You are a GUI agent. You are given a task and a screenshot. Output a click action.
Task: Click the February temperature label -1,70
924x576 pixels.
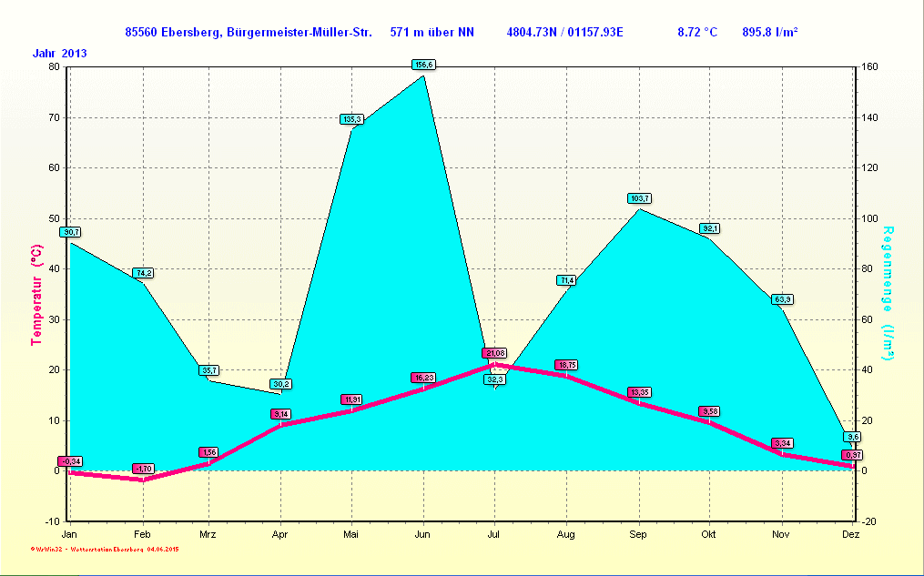[143, 469]
